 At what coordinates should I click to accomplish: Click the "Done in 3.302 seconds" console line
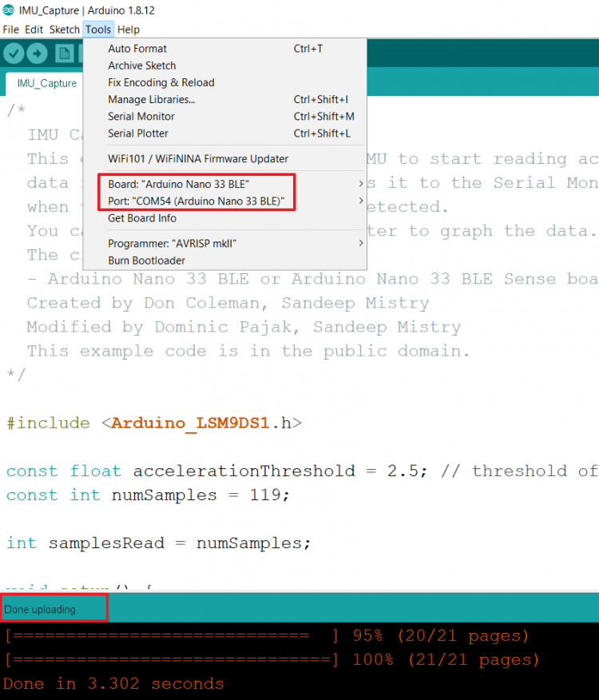[x=113, y=683]
